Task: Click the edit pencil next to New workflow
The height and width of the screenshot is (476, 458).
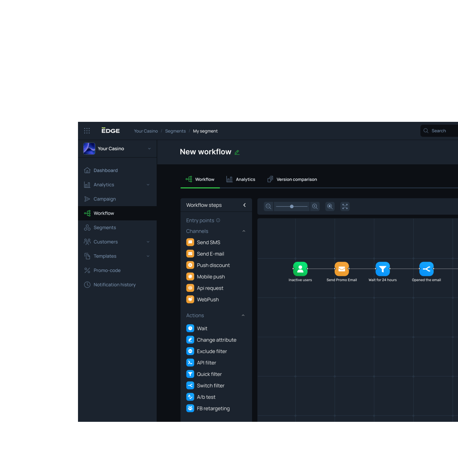Action: pyautogui.click(x=237, y=152)
